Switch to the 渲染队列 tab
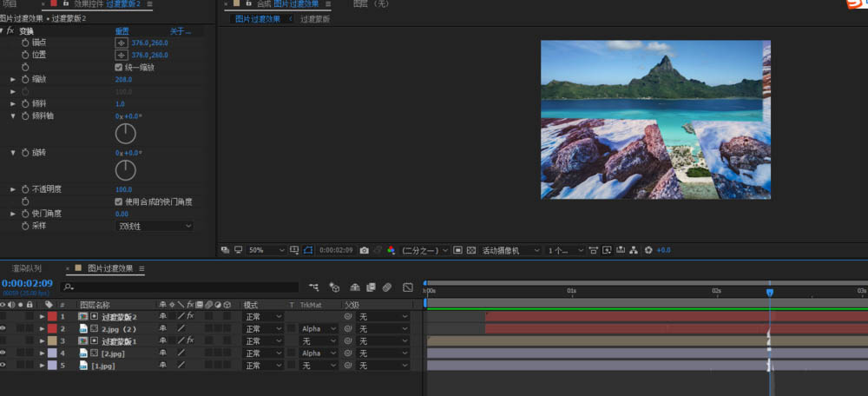The height and width of the screenshot is (396, 868). coord(26,268)
